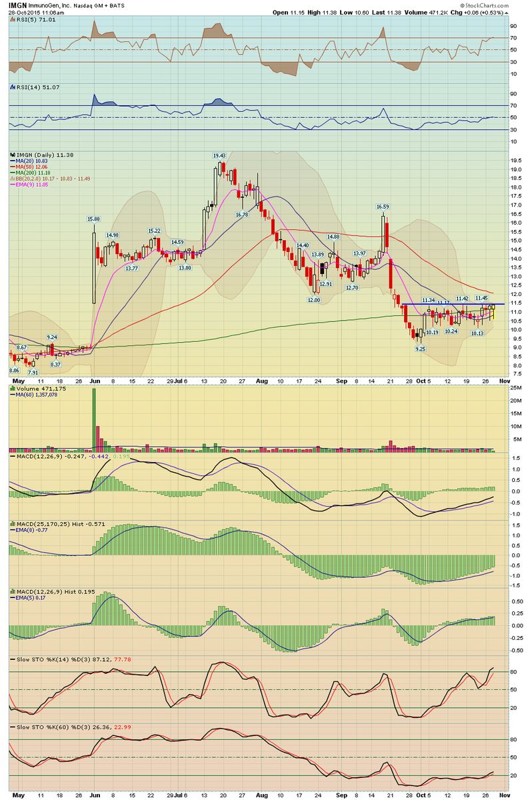Click the 11.34 price label
Viewport: 532px width, 800px height.
point(429,300)
